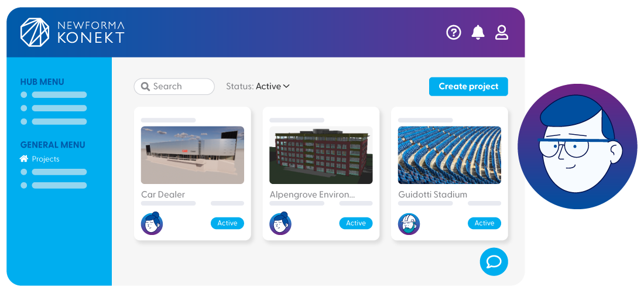Click the Newforma Konekt logo
Screen dimensions: 644x293
pos(72,32)
